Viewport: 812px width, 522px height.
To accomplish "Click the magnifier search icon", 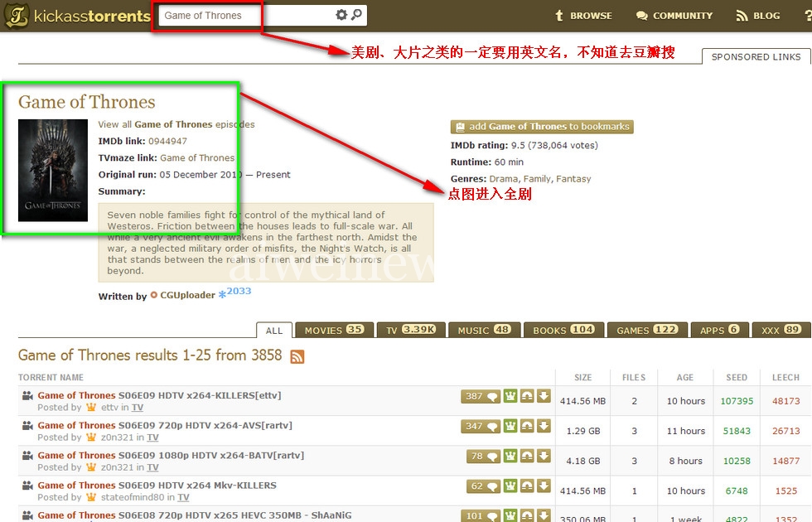I will click(356, 15).
